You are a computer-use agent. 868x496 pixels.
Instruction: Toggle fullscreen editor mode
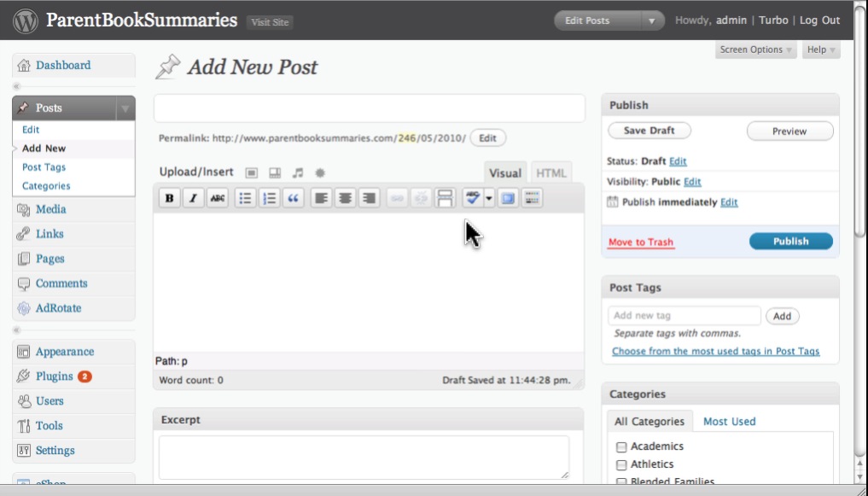point(508,198)
